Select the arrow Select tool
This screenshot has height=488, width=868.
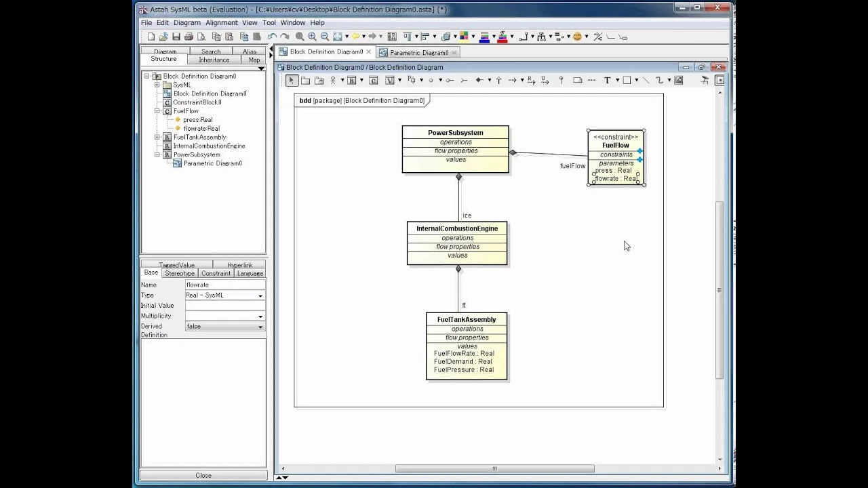coord(292,80)
